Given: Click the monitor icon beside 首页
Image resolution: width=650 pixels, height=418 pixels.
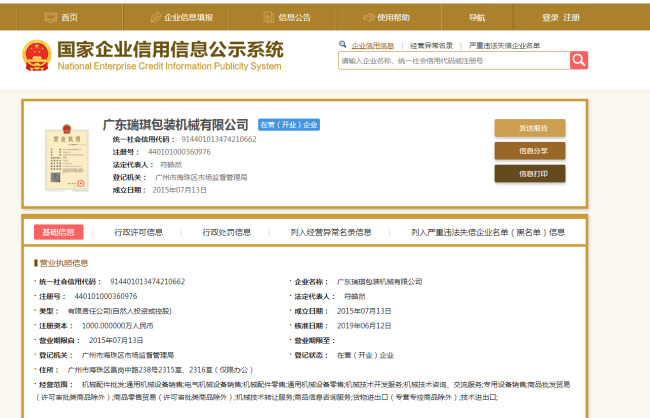Looking at the screenshot, I should (x=49, y=17).
